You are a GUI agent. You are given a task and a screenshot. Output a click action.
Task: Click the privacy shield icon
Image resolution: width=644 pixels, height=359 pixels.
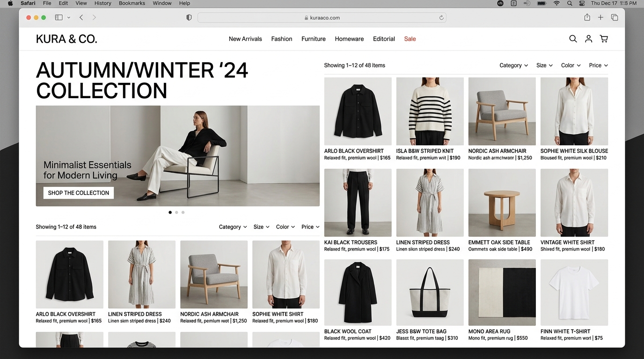tap(189, 17)
